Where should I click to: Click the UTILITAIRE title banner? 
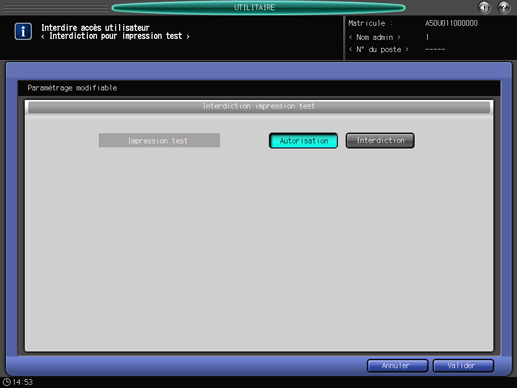(258, 7)
